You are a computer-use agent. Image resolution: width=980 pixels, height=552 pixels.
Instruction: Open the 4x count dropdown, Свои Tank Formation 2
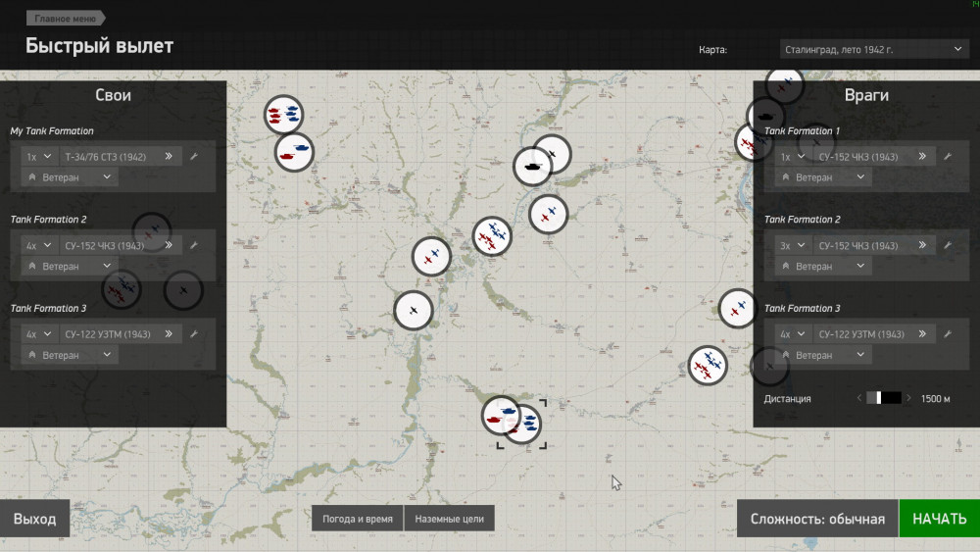39,245
